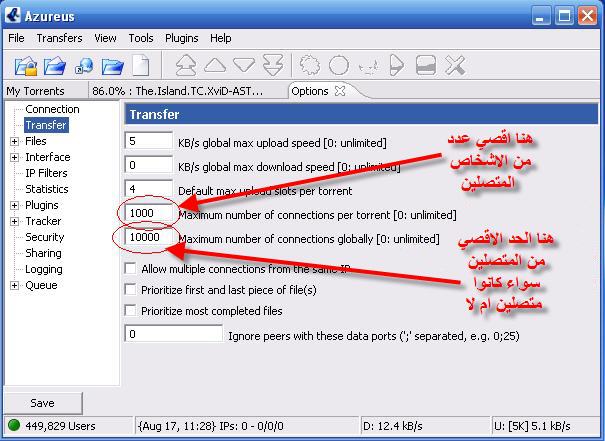The height and width of the screenshot is (441, 605).
Task: Enable multiple connections from same IP
Action: [130, 269]
